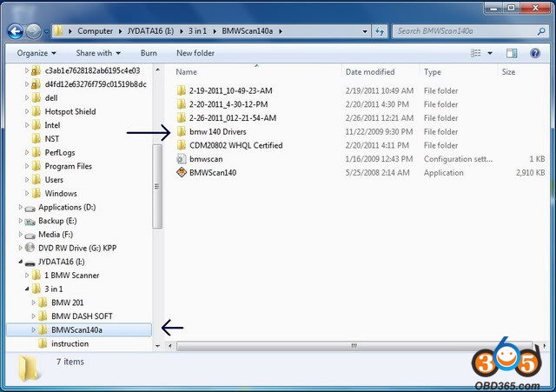Open the address bar history dropdown arrow
The width and height of the screenshot is (556, 392).
tap(365, 31)
